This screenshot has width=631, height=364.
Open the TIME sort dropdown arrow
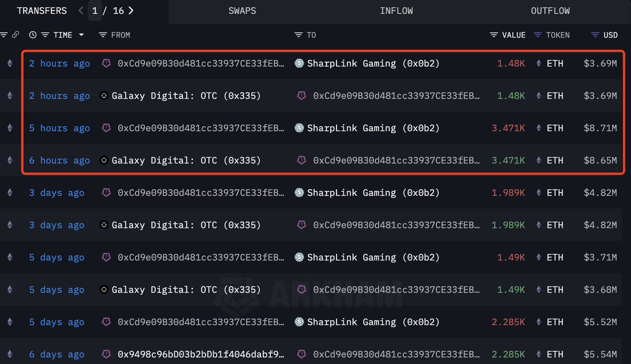coord(82,35)
